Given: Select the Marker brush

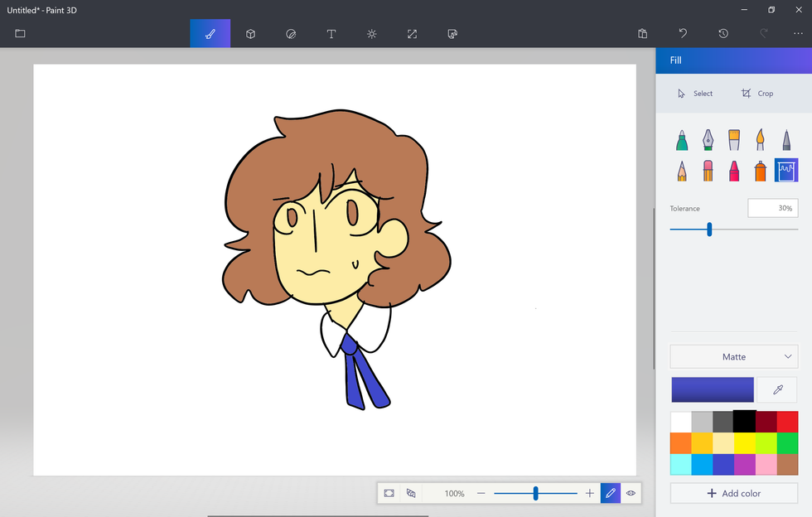Looking at the screenshot, I should point(681,139).
